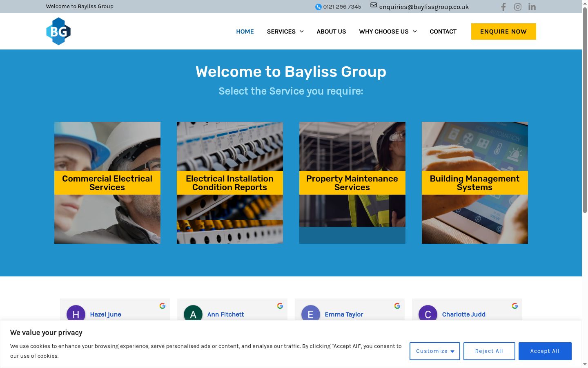Click the scrollbar down arrow
This screenshot has width=588, height=368.
[x=585, y=364]
